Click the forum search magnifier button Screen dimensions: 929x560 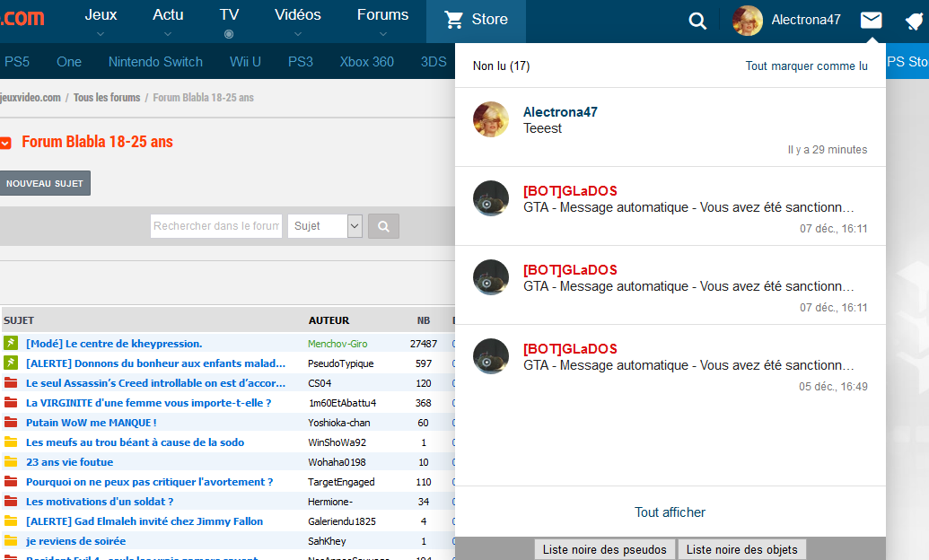[383, 226]
